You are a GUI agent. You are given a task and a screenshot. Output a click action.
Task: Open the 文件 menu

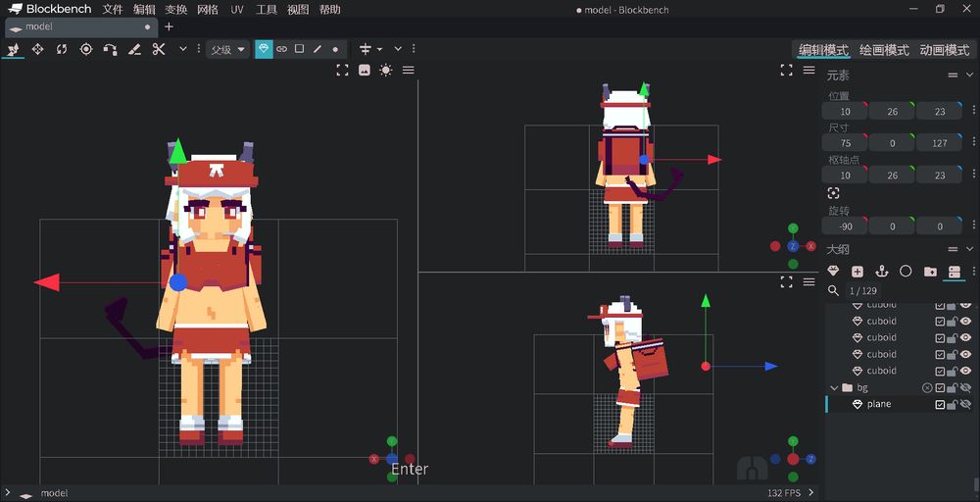click(x=113, y=10)
